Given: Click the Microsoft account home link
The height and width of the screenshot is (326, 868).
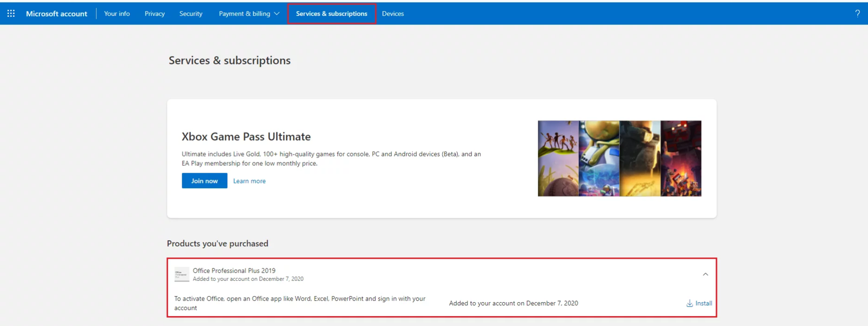Looking at the screenshot, I should pos(56,14).
